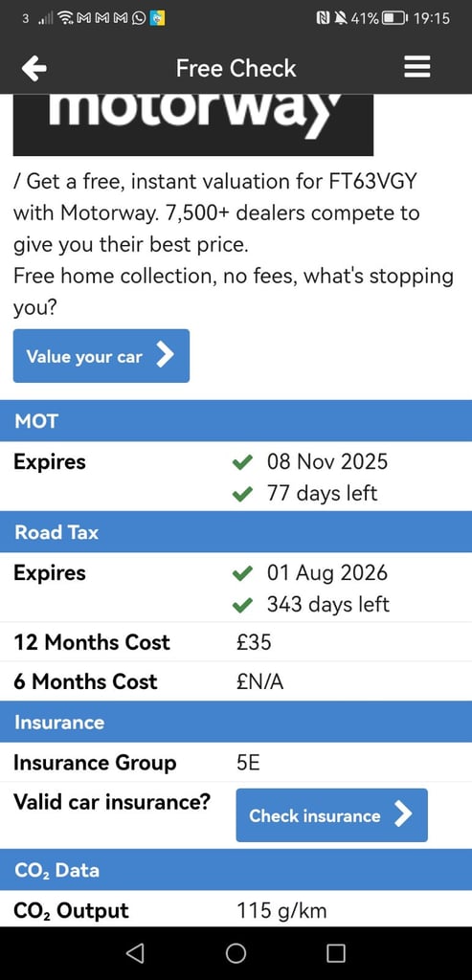Tap the Android recent apps square
The width and height of the screenshot is (472, 980).
click(x=336, y=952)
